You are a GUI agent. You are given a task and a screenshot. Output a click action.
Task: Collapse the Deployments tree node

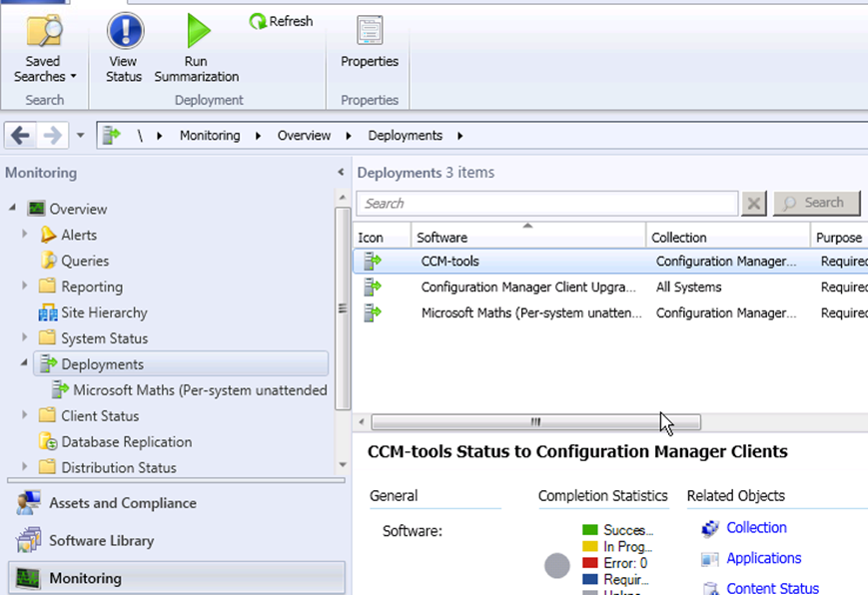(x=24, y=363)
